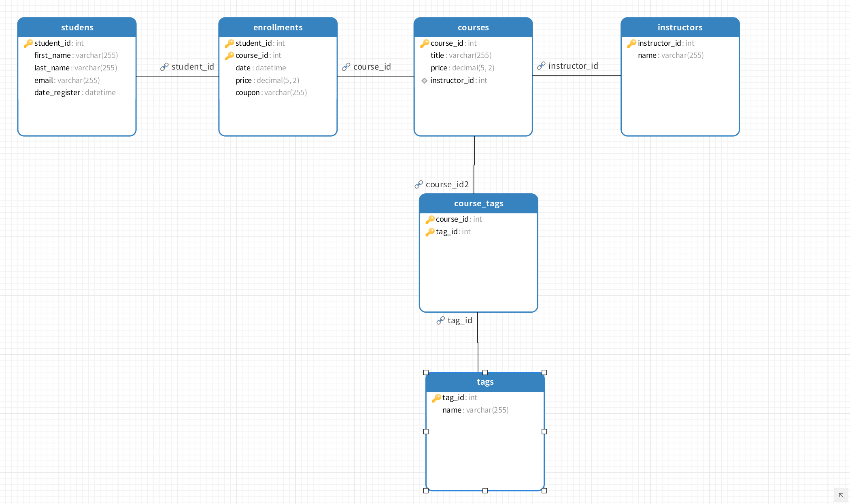
Task: Click the arrow icon in the bottom-right corner
Action: pyautogui.click(x=841, y=495)
